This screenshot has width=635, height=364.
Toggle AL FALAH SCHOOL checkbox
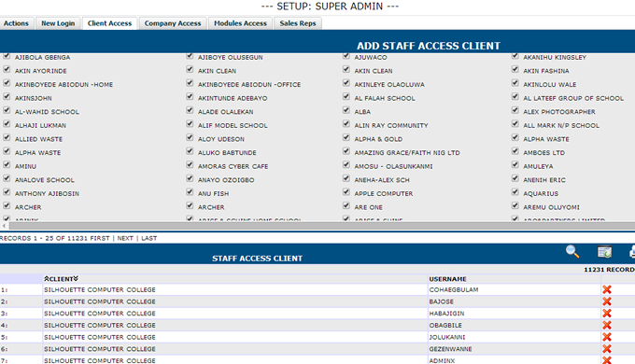[x=346, y=96]
